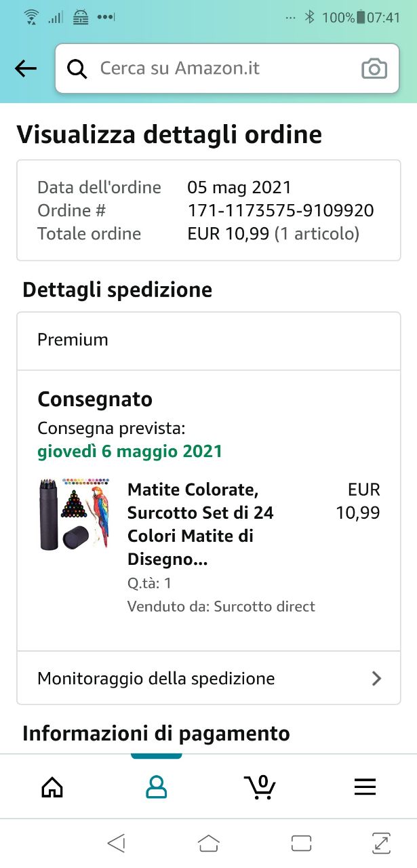The width and height of the screenshot is (417, 868).
Task: Open Android recent apps button
Action: coord(300,843)
